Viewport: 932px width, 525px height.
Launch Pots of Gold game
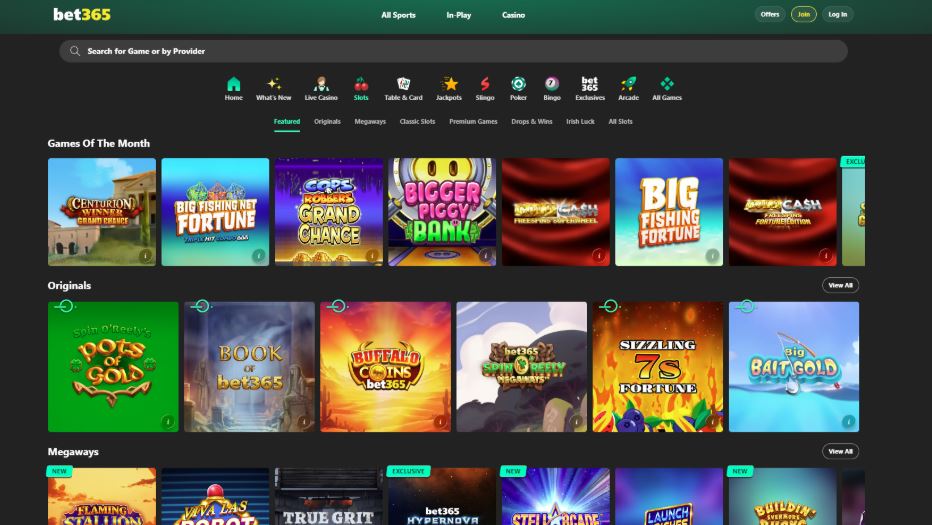click(x=113, y=367)
